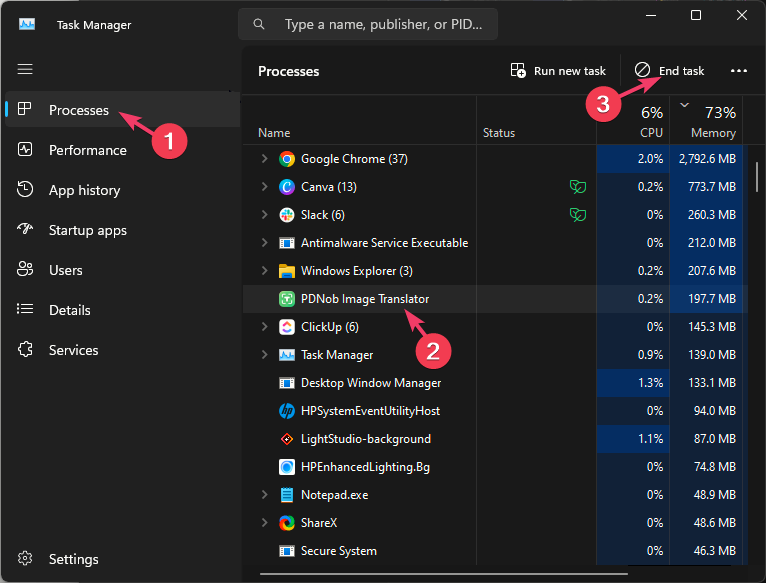This screenshot has height=583, width=766.
Task: Click Task Manager's 139.0 MB memory value
Action: (x=712, y=355)
